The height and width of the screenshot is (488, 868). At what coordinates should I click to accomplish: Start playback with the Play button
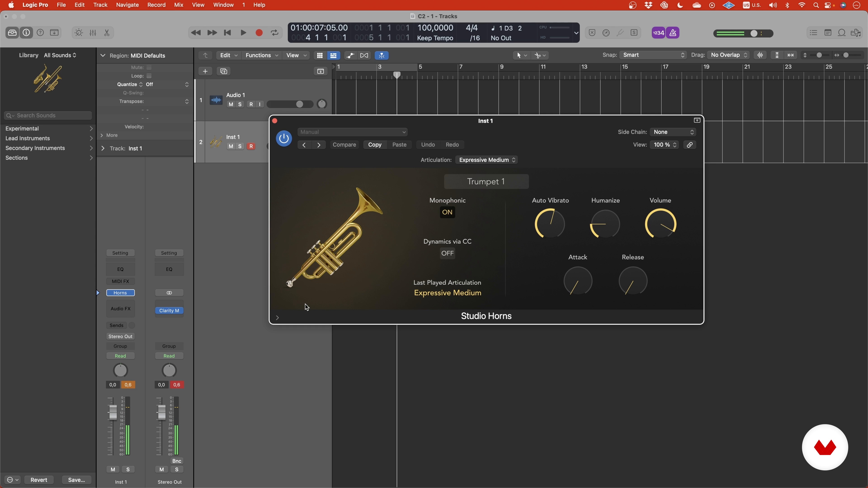tap(243, 33)
